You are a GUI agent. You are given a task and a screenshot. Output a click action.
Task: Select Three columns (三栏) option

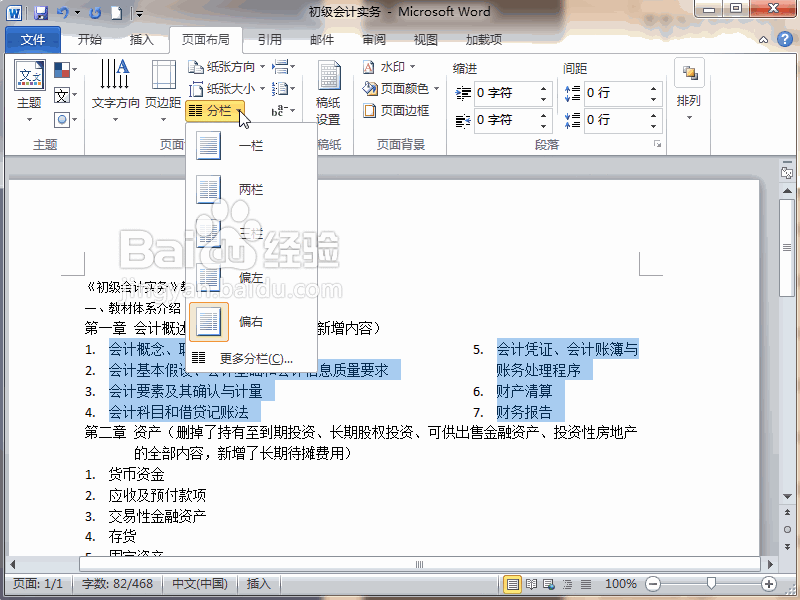[251, 234]
